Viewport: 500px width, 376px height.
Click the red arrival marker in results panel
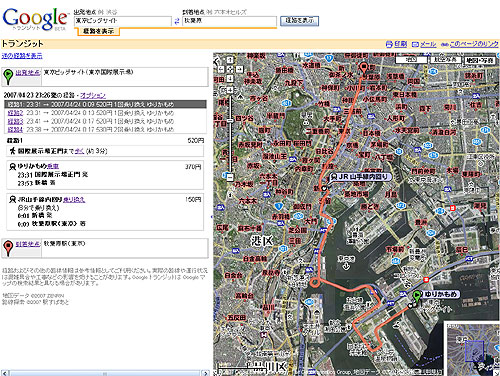tap(8, 248)
